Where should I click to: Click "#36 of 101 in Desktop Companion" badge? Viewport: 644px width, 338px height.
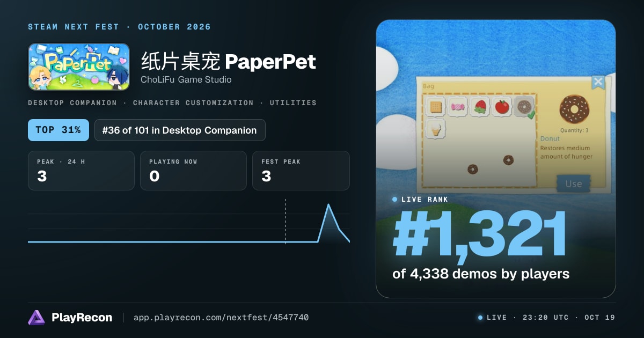pos(180,130)
